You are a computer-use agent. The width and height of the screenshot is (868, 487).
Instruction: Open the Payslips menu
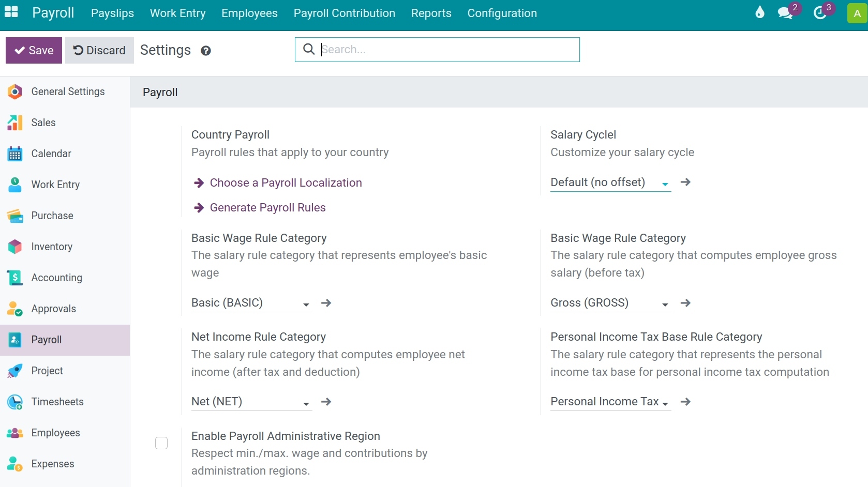[112, 13]
